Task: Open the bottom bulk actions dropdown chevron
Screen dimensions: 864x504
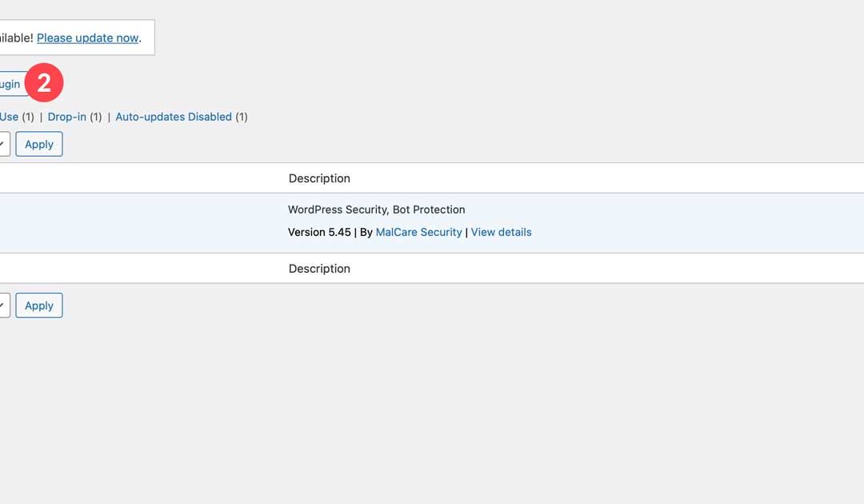Action: [3, 305]
